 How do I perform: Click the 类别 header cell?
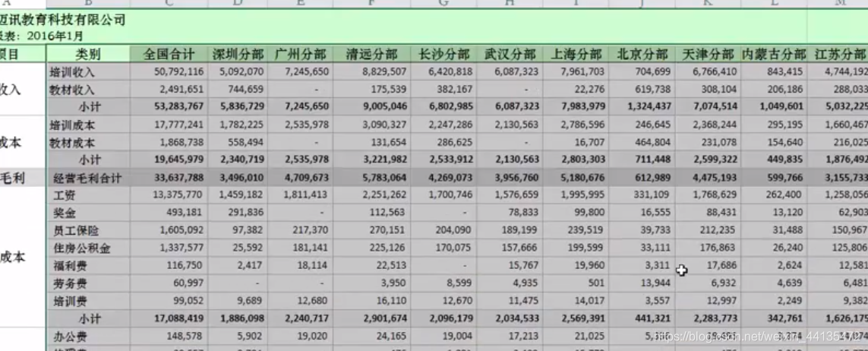click(89, 54)
